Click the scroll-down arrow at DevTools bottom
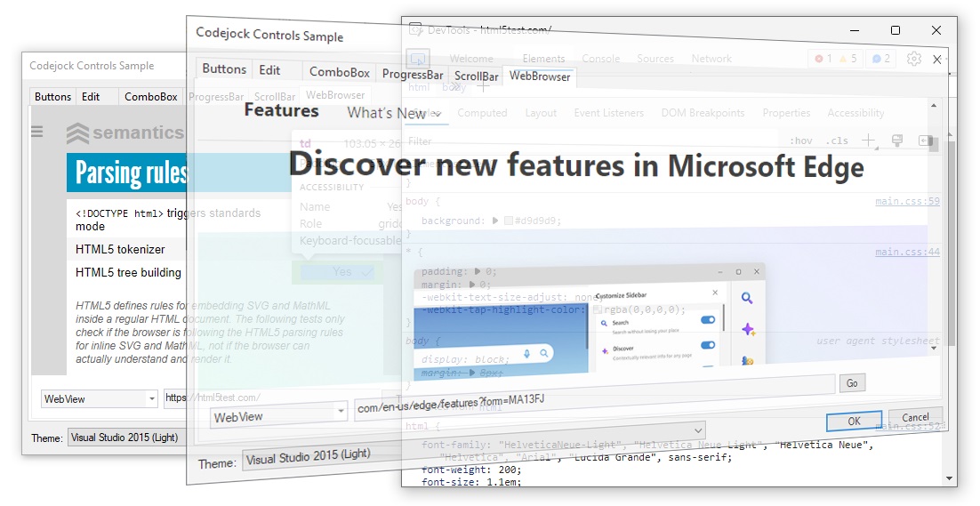Viewport: 980px width, 506px height. click(952, 479)
